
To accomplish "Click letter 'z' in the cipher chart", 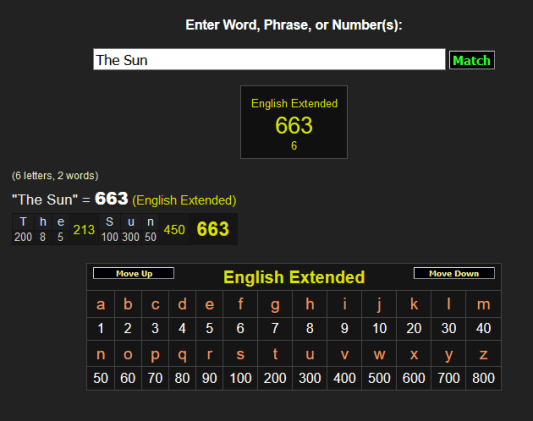I will point(483,354).
